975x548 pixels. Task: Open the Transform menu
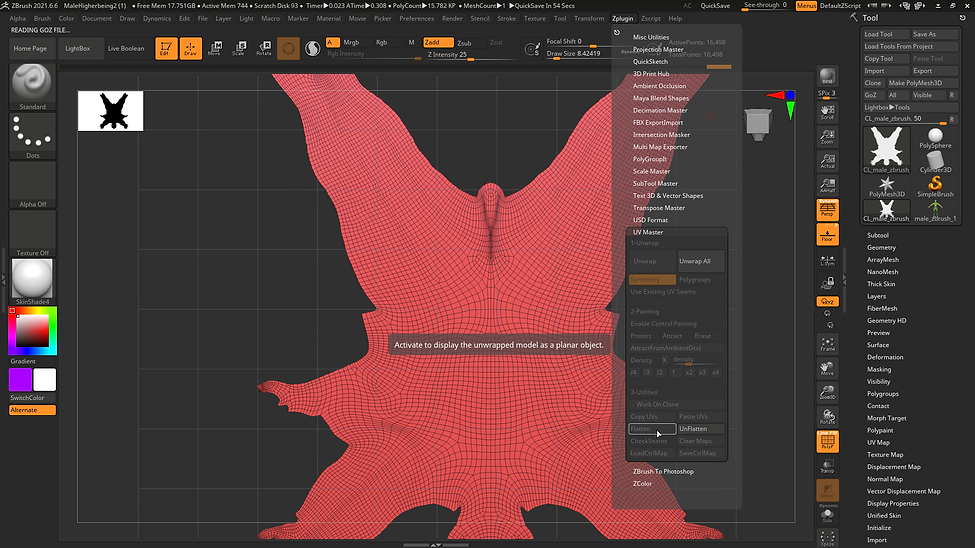coord(589,19)
